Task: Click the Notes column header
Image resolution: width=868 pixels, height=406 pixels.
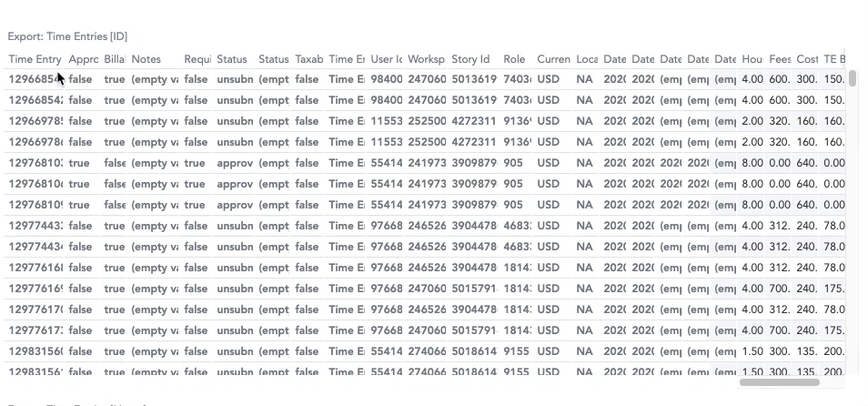Action: (146, 59)
